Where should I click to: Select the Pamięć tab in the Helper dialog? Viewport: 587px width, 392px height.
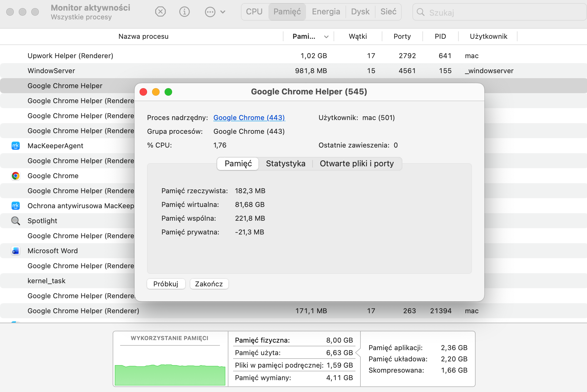238,163
